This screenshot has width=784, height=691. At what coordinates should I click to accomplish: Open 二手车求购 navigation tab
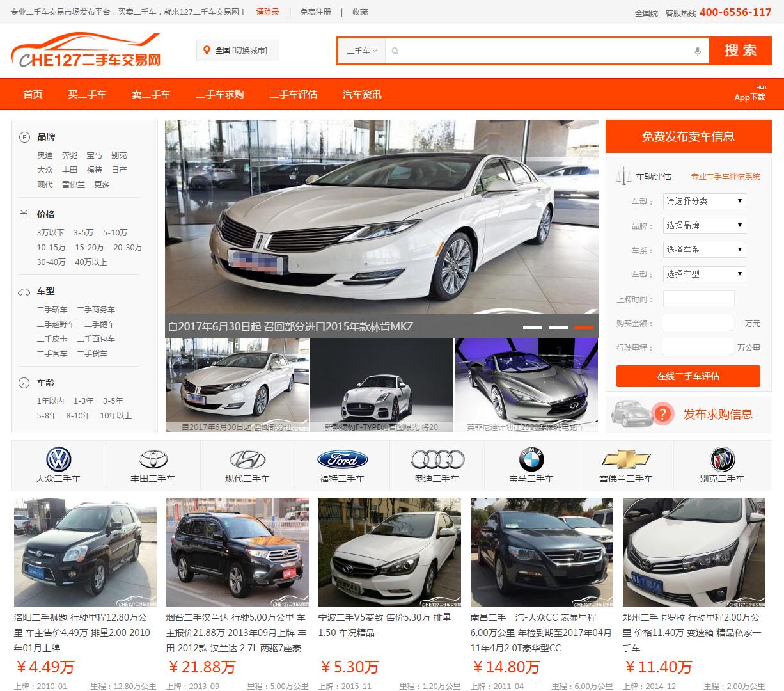(x=220, y=94)
